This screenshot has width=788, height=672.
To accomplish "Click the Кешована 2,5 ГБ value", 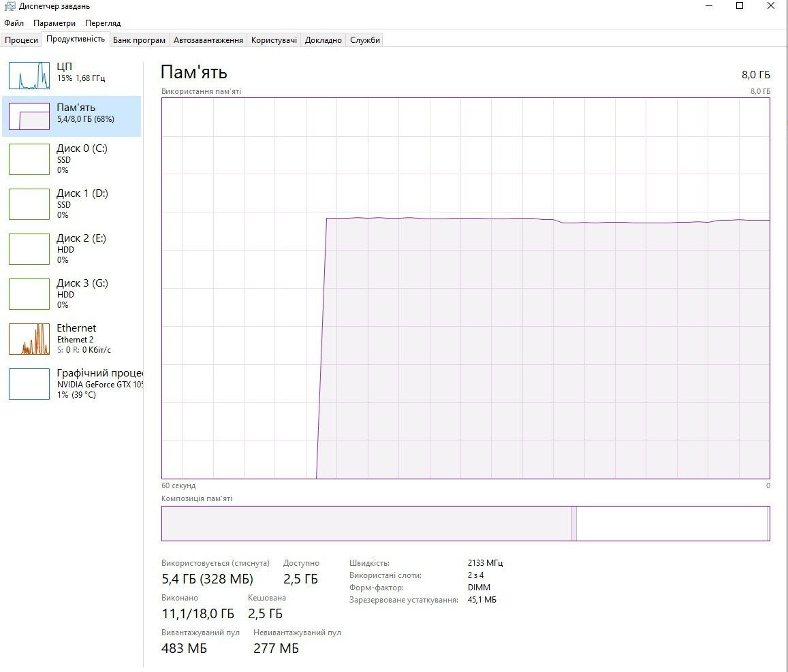I will tap(265, 613).
